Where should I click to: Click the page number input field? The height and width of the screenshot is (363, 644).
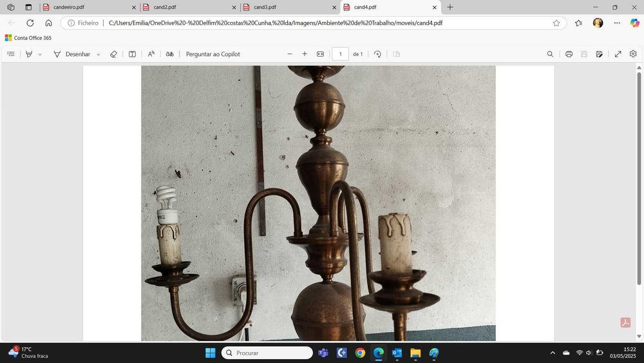(340, 54)
